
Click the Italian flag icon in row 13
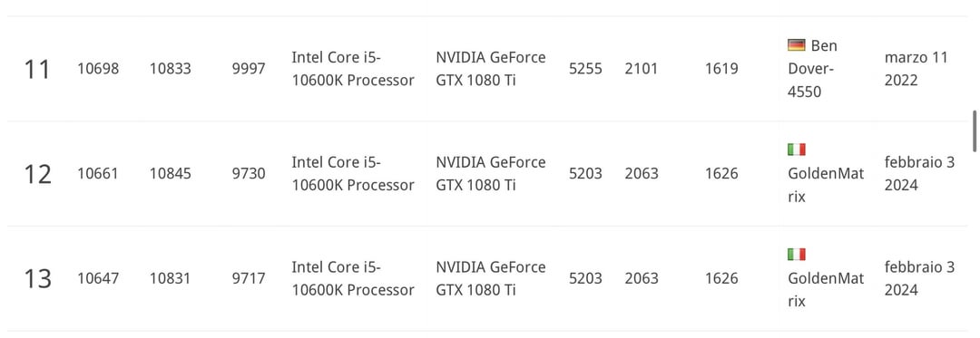[797, 255]
